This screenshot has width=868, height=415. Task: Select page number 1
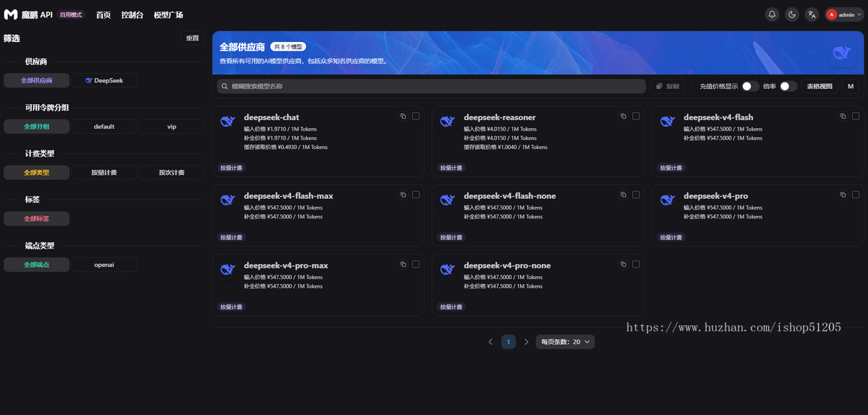pos(509,342)
